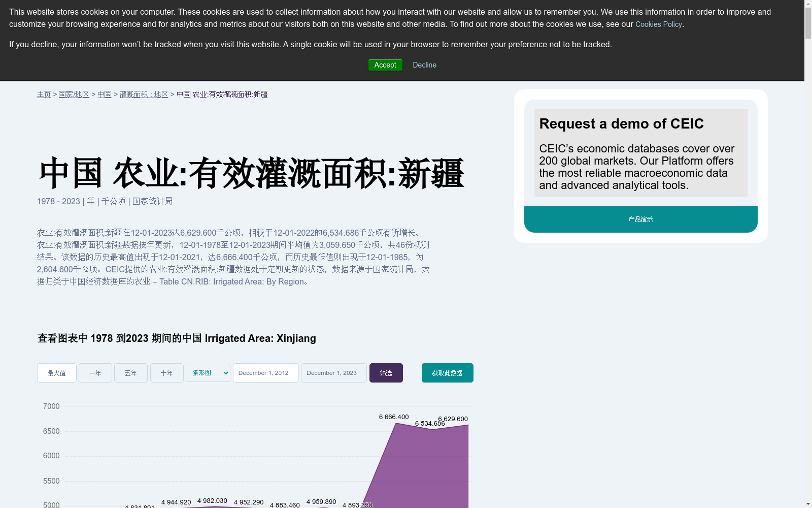Screen dimensions: 812x508
Task: Open the 条形图 chart type dropdown
Action: pyautogui.click(x=208, y=373)
